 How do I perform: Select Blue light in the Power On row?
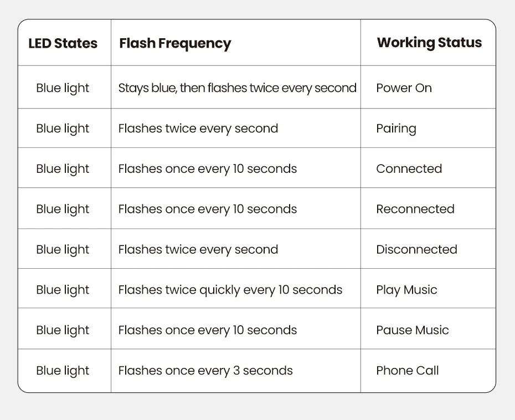(63, 88)
